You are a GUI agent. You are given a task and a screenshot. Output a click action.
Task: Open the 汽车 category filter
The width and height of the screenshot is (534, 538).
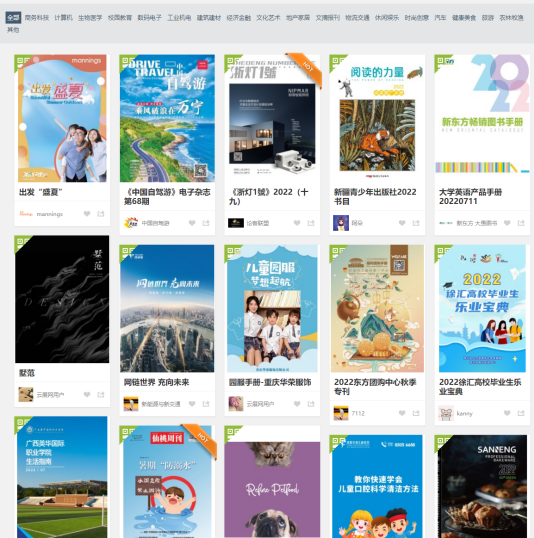[x=440, y=17]
